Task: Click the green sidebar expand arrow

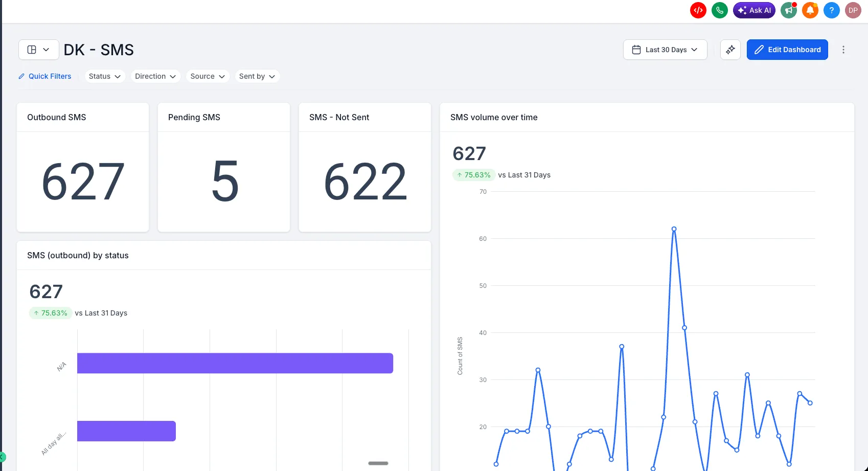Action: click(x=2, y=457)
